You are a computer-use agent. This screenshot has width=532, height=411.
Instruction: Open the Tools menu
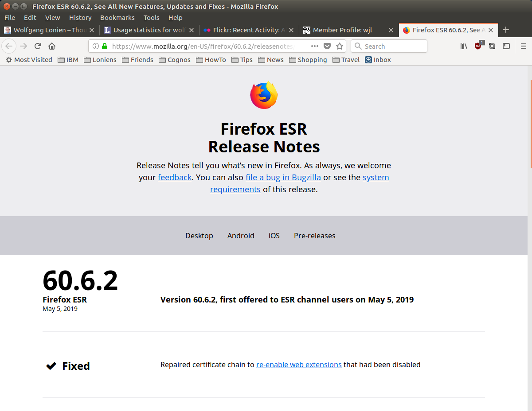[x=151, y=18]
